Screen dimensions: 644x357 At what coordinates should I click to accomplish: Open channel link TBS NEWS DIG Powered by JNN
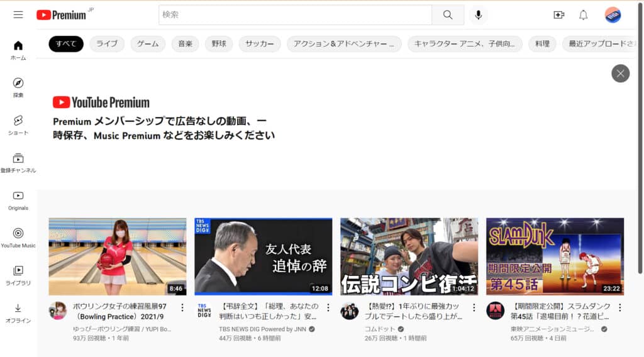coord(262,329)
